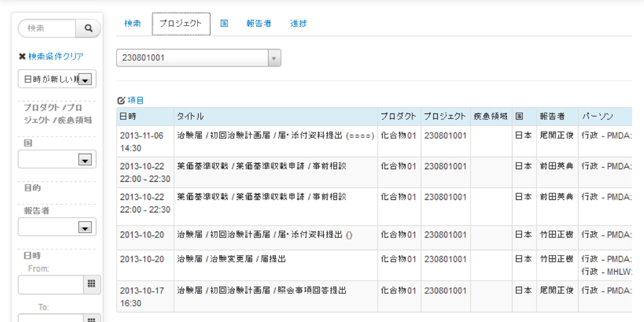The height and width of the screenshot is (322, 644).
Task: Select the プロジェクト tab
Action: [181, 23]
